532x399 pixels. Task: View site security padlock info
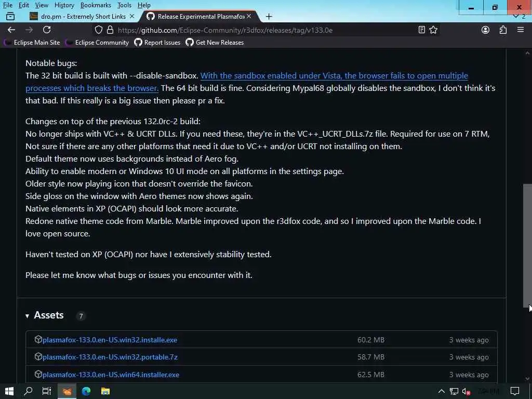(110, 30)
